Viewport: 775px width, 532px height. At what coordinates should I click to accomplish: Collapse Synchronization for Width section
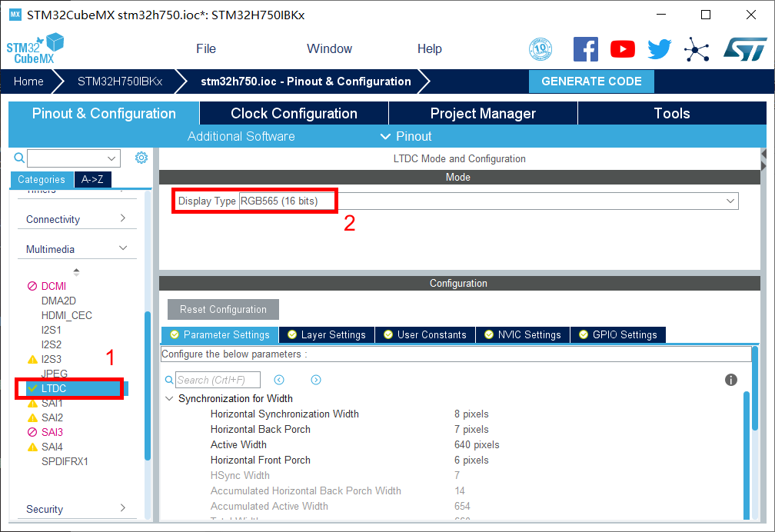pos(169,398)
